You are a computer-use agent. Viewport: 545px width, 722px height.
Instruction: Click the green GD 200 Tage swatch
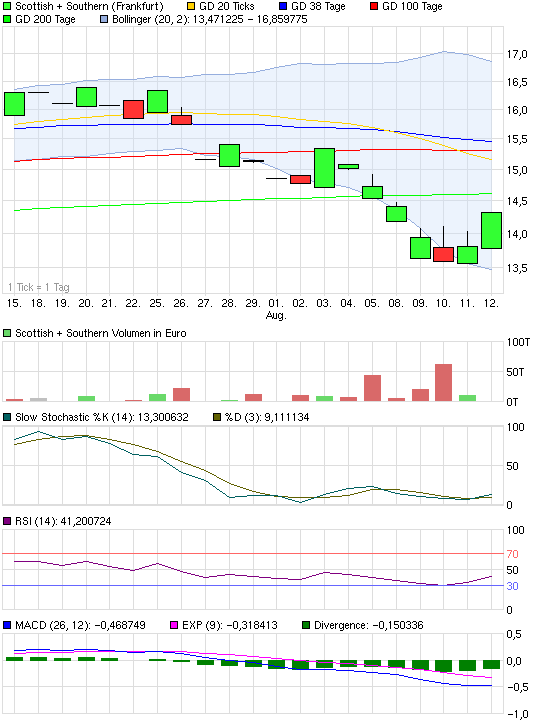(x=7, y=19)
